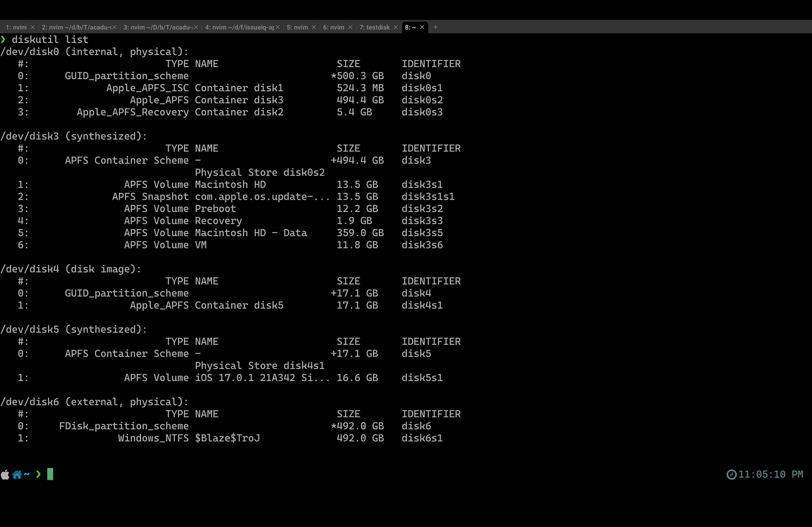Screen dimensions: 812x527
Task: Click the $Blaze$TroJ volume name
Action: [x=227, y=438]
